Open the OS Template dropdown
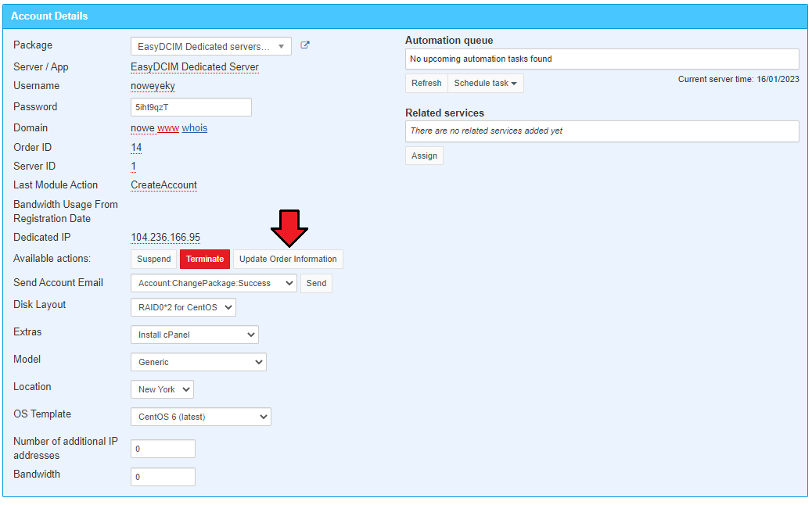Screen dimensions: 812x505 coord(201,417)
